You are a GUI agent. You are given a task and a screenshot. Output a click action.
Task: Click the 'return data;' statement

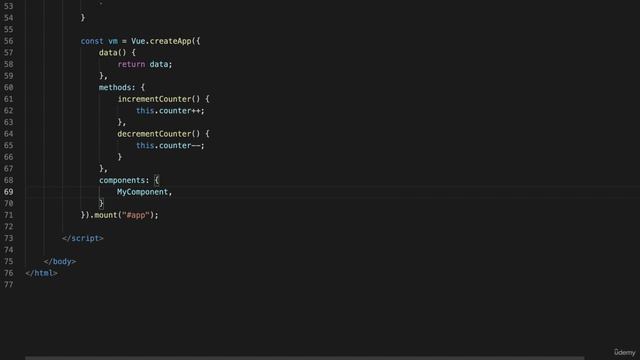pos(145,64)
